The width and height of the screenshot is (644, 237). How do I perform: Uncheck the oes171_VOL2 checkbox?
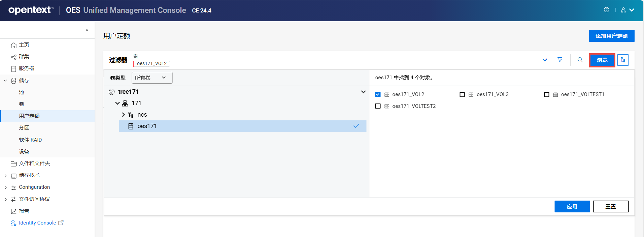pos(378,94)
